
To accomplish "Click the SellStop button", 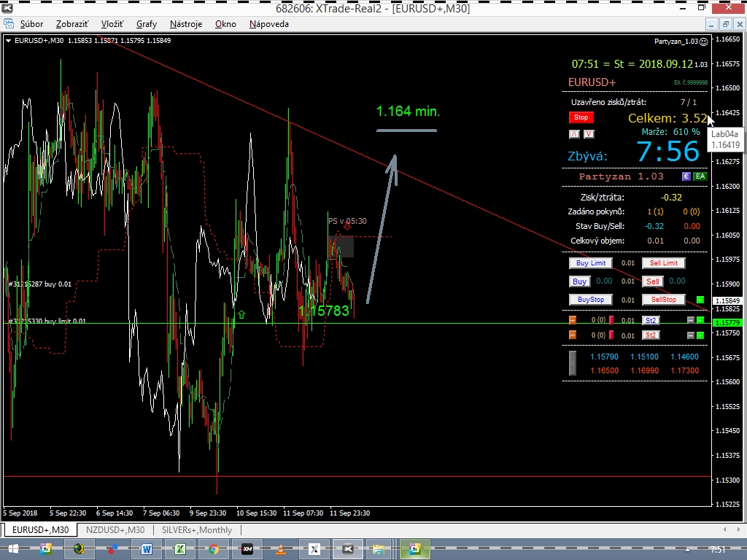I will pyautogui.click(x=664, y=300).
